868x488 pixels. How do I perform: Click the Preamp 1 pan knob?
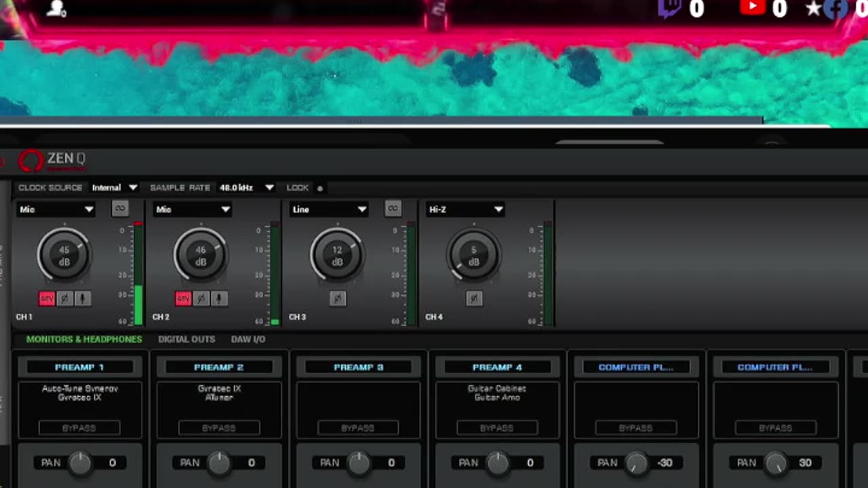click(80, 463)
